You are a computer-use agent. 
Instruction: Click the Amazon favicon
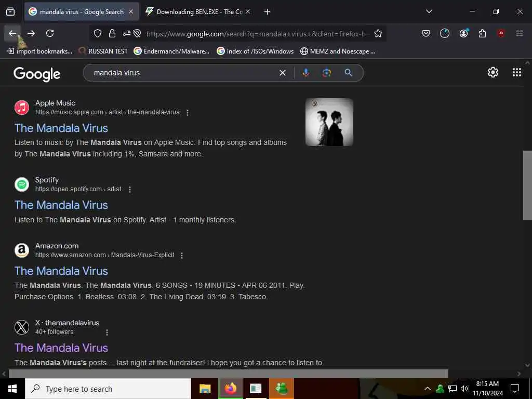tap(22, 250)
